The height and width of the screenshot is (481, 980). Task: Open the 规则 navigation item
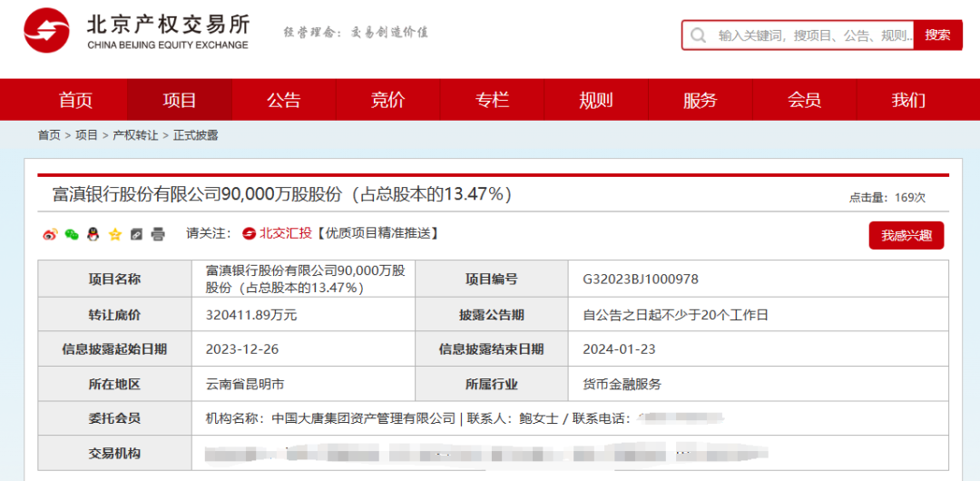pyautogui.click(x=596, y=100)
